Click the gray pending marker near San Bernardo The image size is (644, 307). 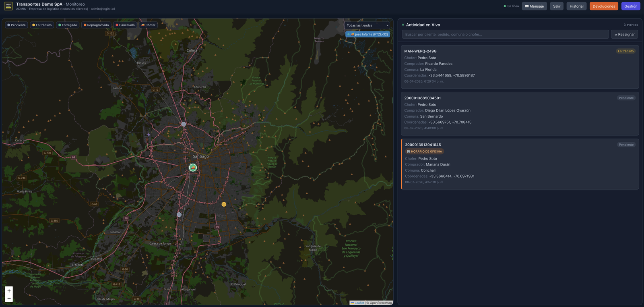179,215
